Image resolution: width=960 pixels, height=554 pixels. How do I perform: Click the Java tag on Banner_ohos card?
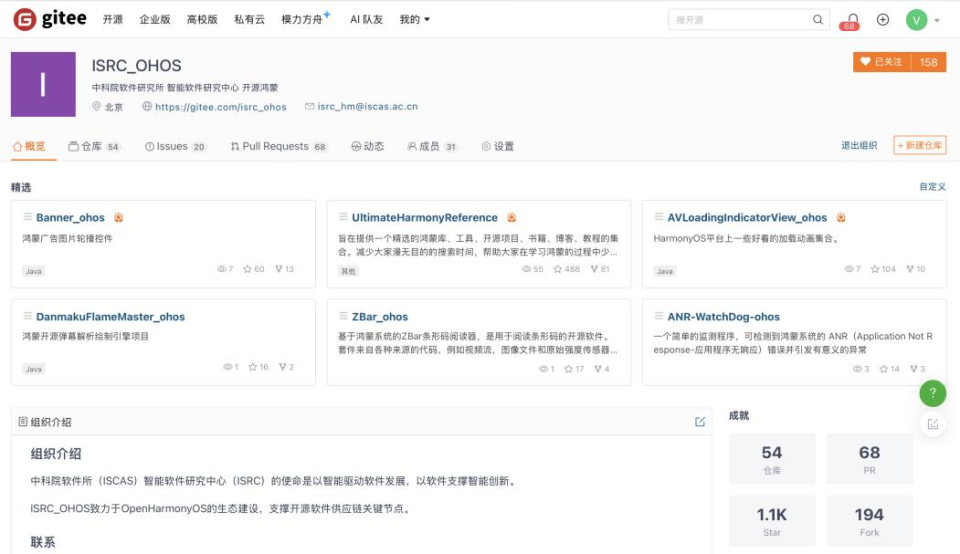point(34,271)
